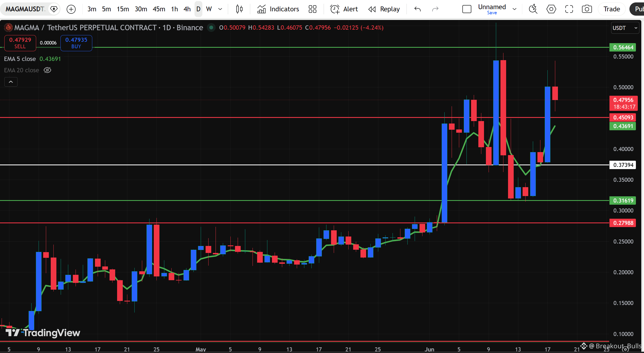Click the 0.00006 spread value

pyautogui.click(x=48, y=43)
